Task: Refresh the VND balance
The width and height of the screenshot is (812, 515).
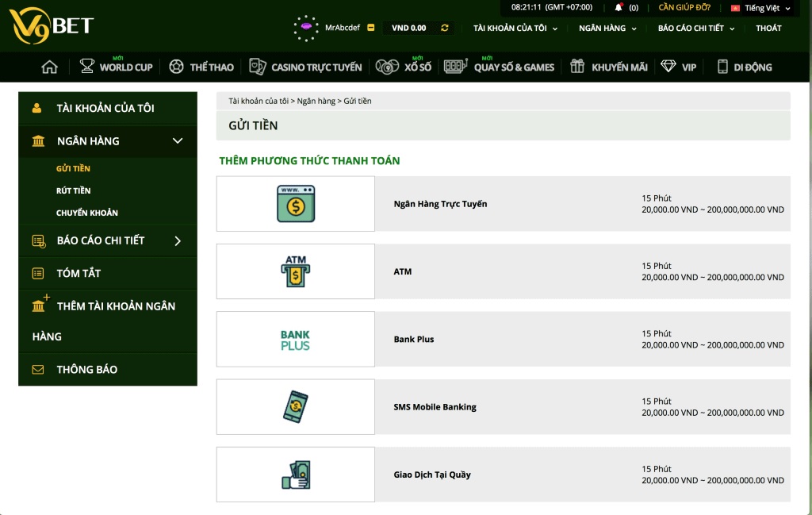Action: pos(444,27)
